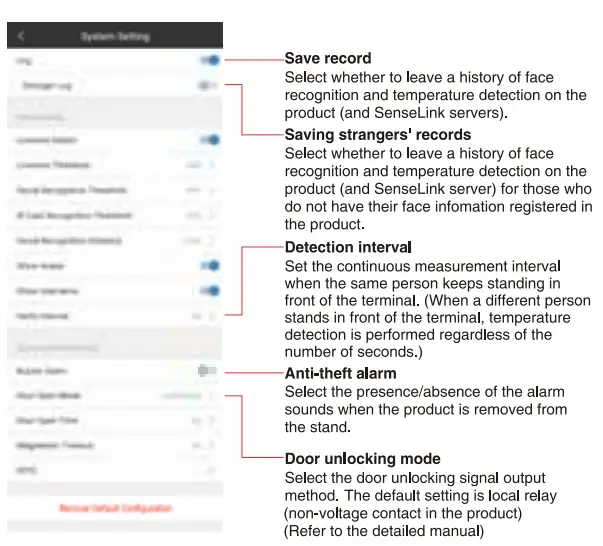Open the ID Card Recognition Threshold chevron

coord(212,215)
